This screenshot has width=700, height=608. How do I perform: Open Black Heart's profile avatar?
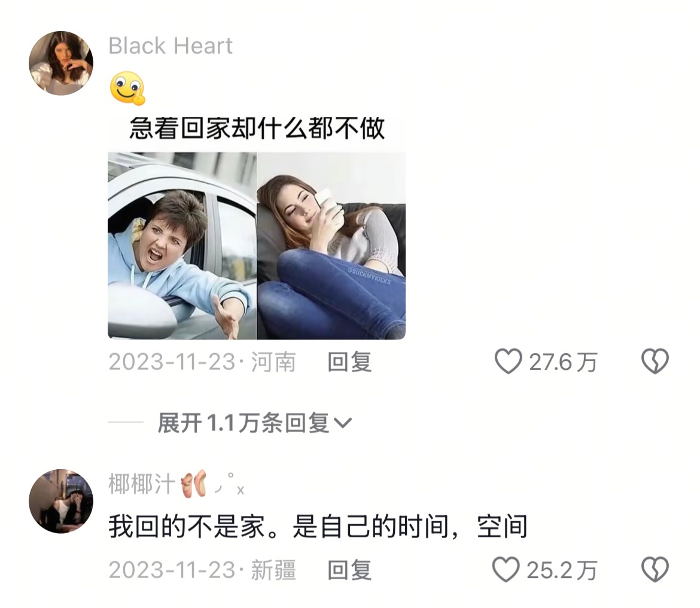(61, 63)
